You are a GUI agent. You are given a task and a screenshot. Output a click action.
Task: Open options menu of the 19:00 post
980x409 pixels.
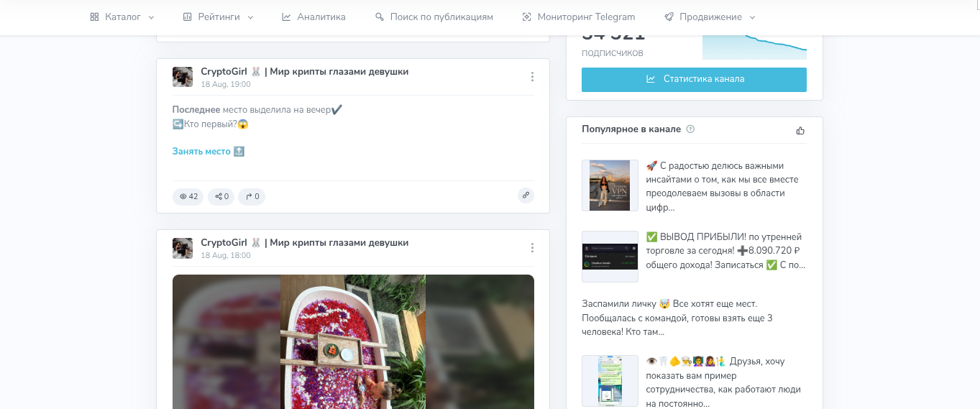(x=532, y=77)
